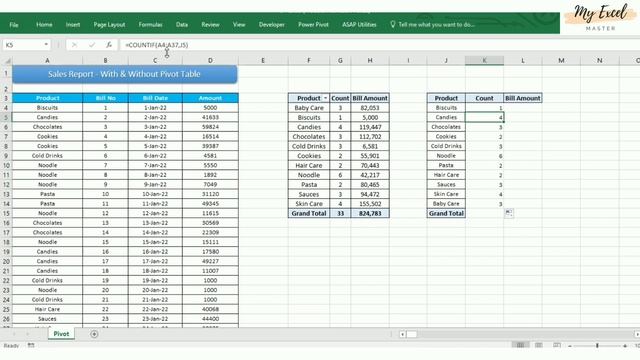Screen dimensions: 640x360
Task: Click the Tell me lightbulb icon
Action: click(393, 24)
